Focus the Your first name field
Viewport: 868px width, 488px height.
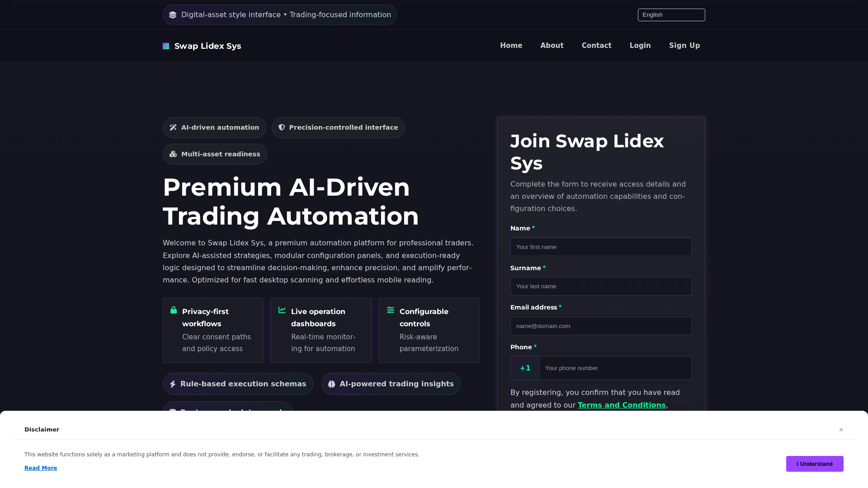click(601, 247)
